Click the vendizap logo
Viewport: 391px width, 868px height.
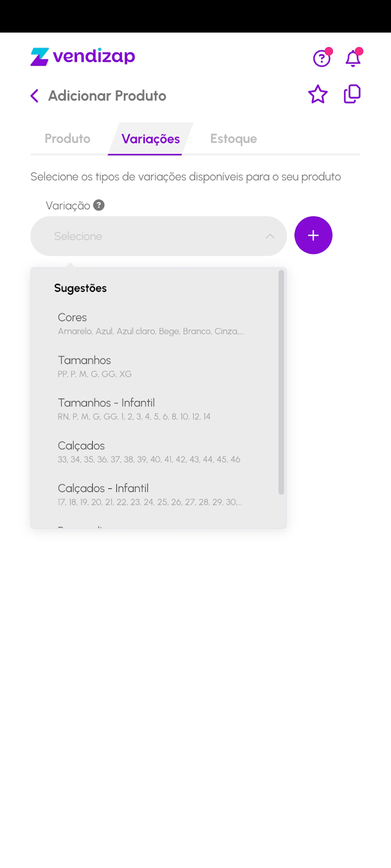[83, 56]
